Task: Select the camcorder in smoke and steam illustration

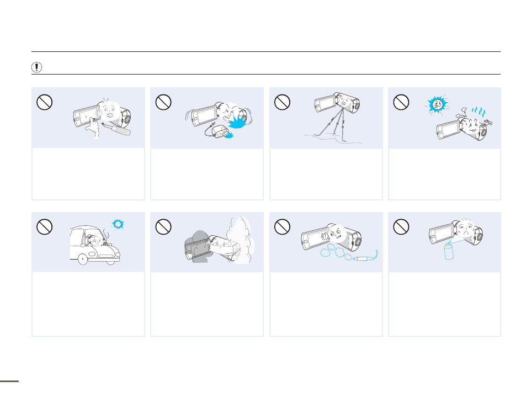Action: pos(219,240)
